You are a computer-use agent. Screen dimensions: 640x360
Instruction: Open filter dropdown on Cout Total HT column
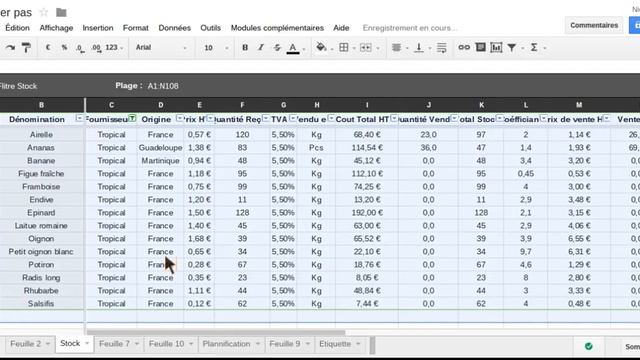394,118
